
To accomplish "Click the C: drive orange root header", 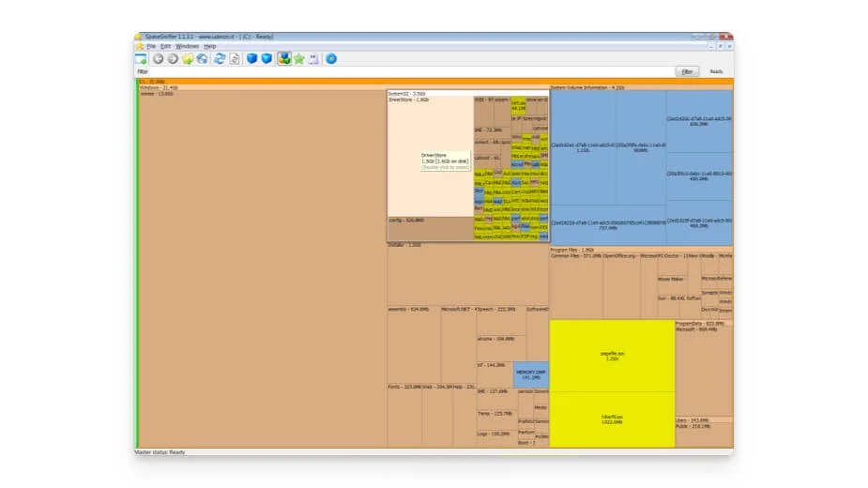I will (x=435, y=82).
